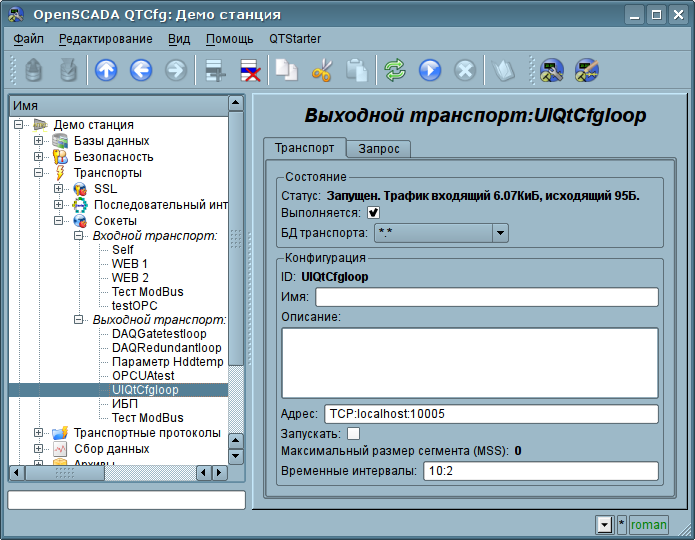
Task: Click the Безопасность security icon
Action: (x=60, y=157)
